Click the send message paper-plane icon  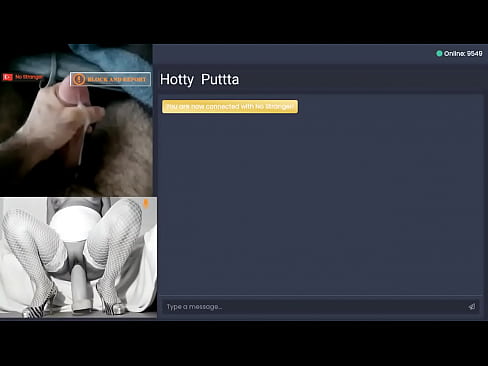pyautogui.click(x=471, y=306)
